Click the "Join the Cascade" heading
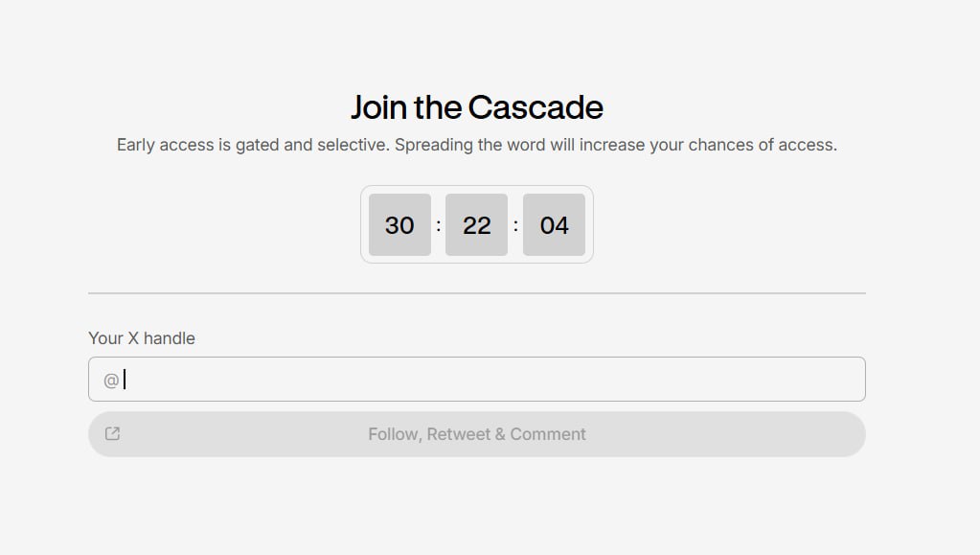 477,106
